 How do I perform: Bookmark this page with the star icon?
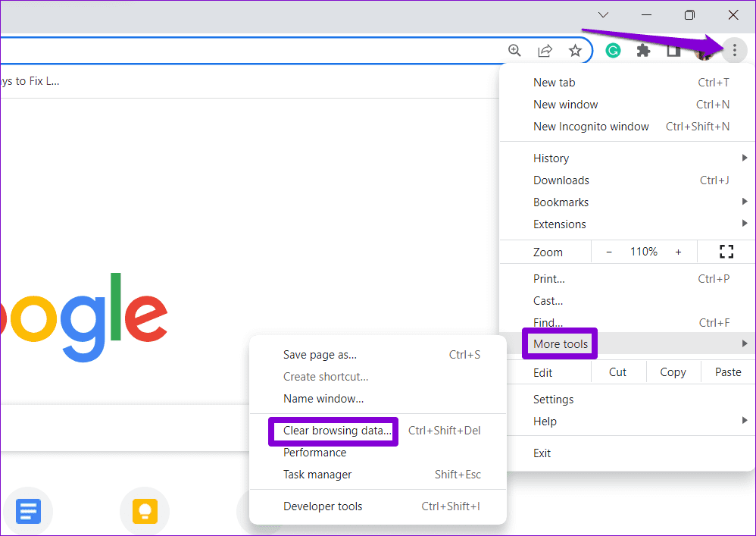coord(575,50)
